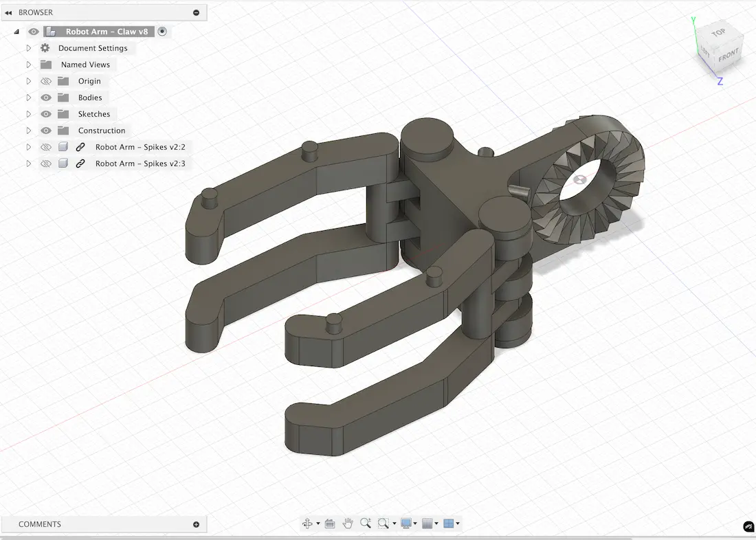Click the Grids and Snaps icon
Viewport: 756px width, 540px height.
point(428,523)
